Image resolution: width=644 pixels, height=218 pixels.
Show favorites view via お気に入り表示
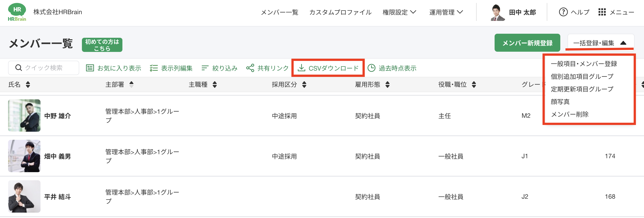114,68
